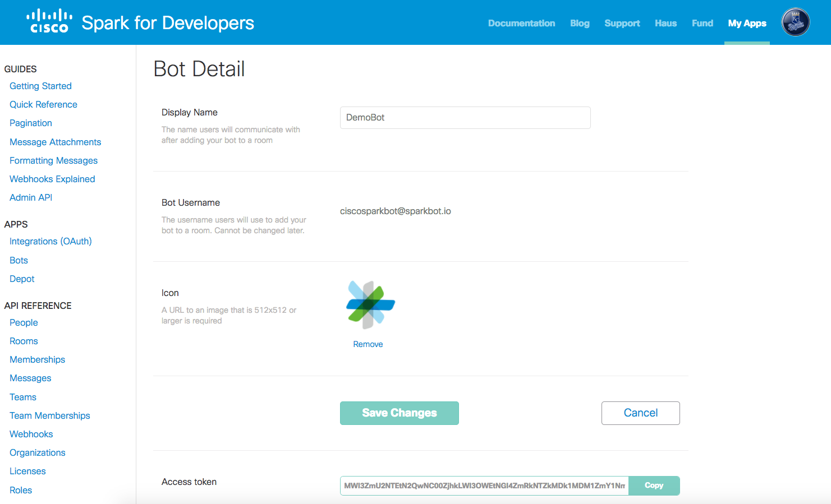Open Formatting Messages guide
Viewport: 831px width, 504px height.
point(53,160)
